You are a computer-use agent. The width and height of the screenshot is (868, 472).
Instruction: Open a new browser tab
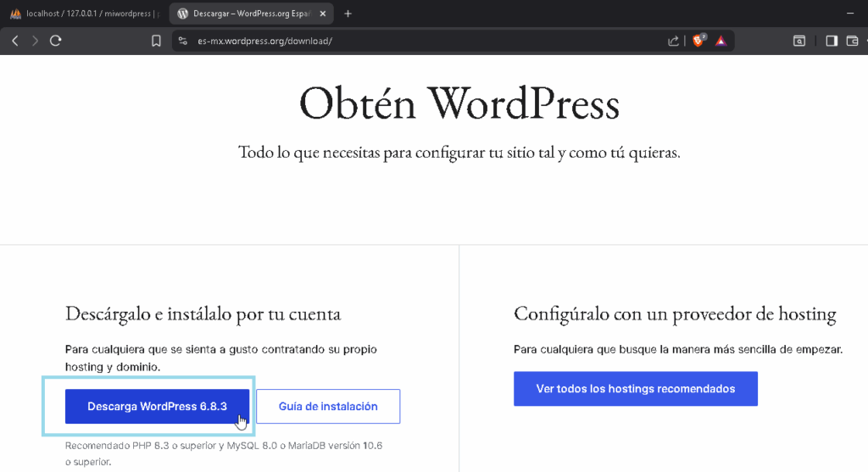[348, 14]
